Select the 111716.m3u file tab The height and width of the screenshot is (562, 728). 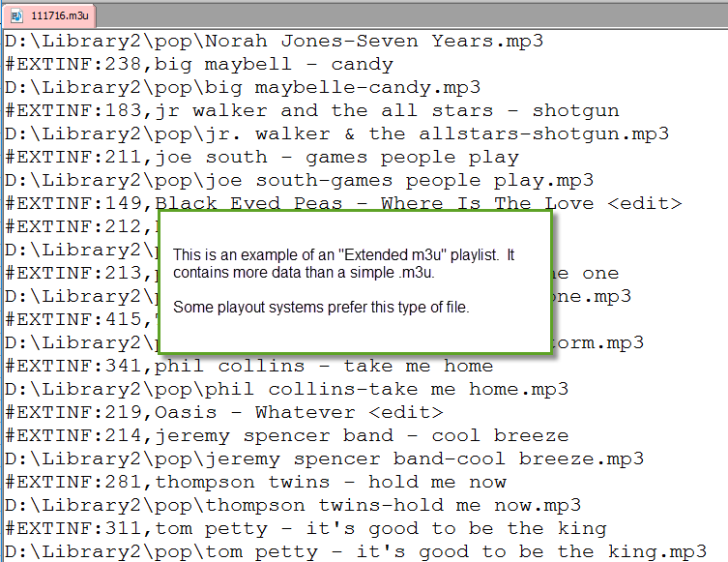(x=49, y=15)
